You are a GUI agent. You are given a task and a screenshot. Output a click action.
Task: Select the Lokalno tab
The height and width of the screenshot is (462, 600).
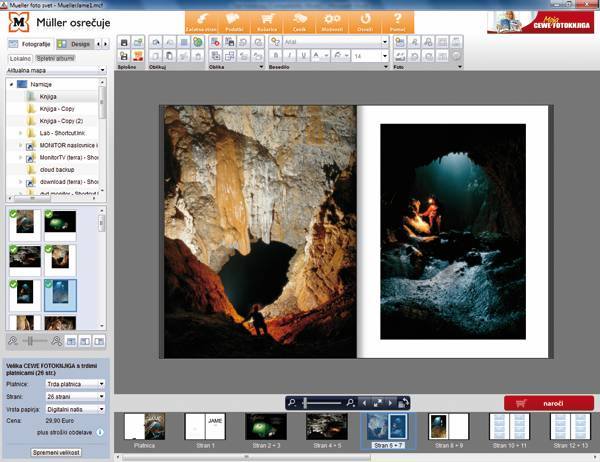tap(20, 59)
